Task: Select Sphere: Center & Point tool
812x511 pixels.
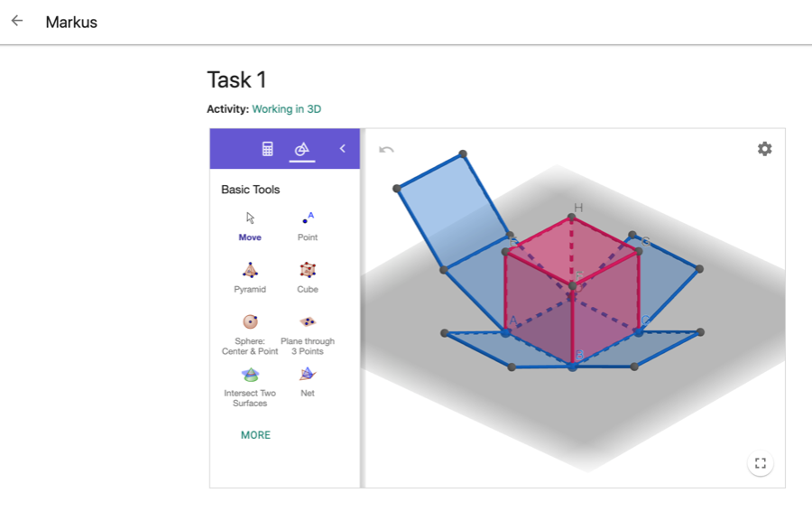Action: pyautogui.click(x=250, y=334)
